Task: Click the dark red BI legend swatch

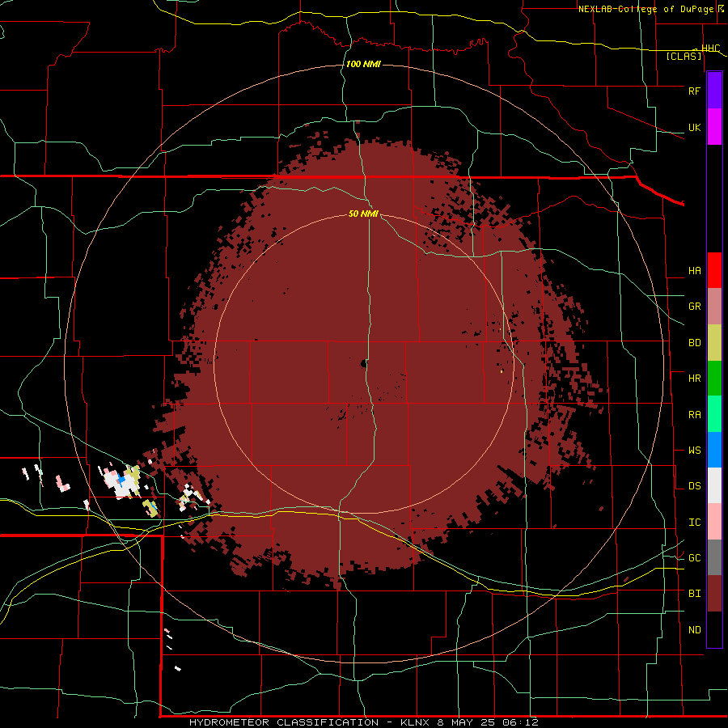Action: pos(714,594)
